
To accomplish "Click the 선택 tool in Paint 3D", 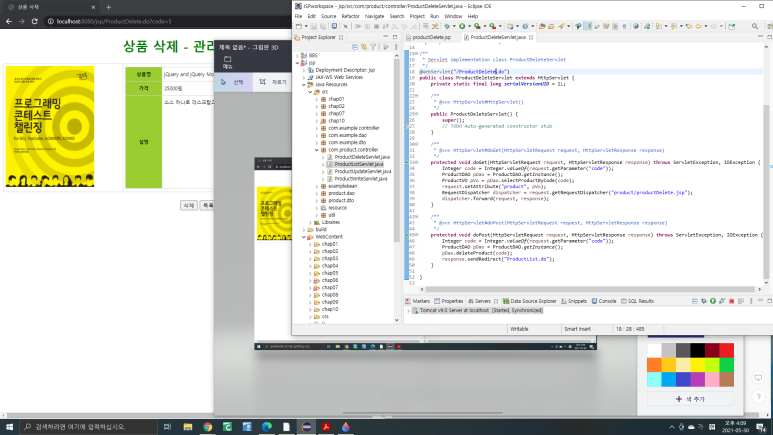I will 233,82.
